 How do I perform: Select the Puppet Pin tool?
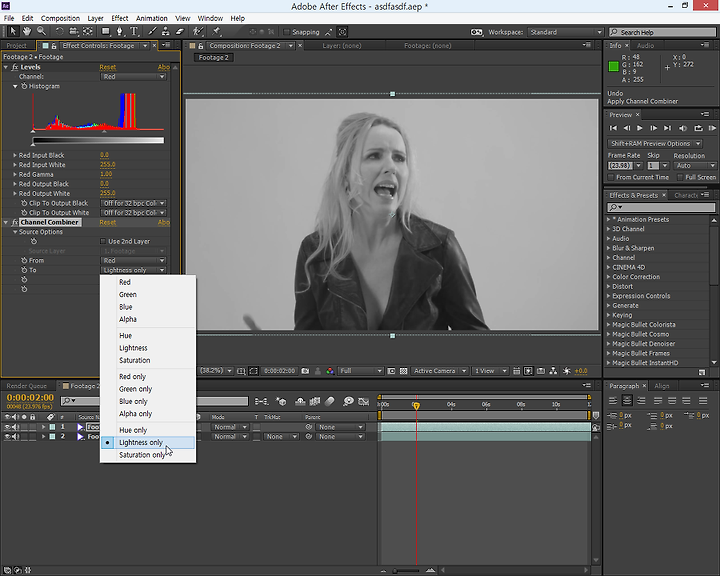click(216, 31)
